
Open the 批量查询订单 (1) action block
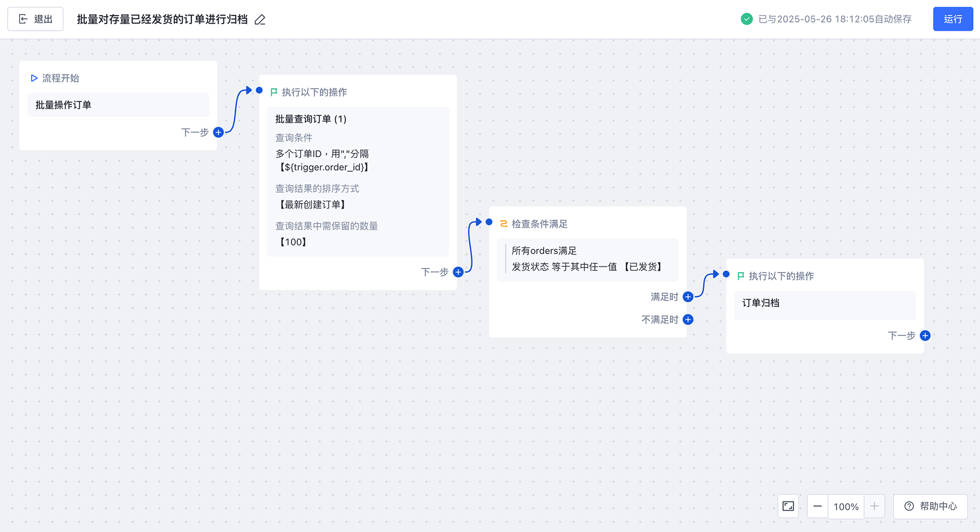tap(358, 181)
